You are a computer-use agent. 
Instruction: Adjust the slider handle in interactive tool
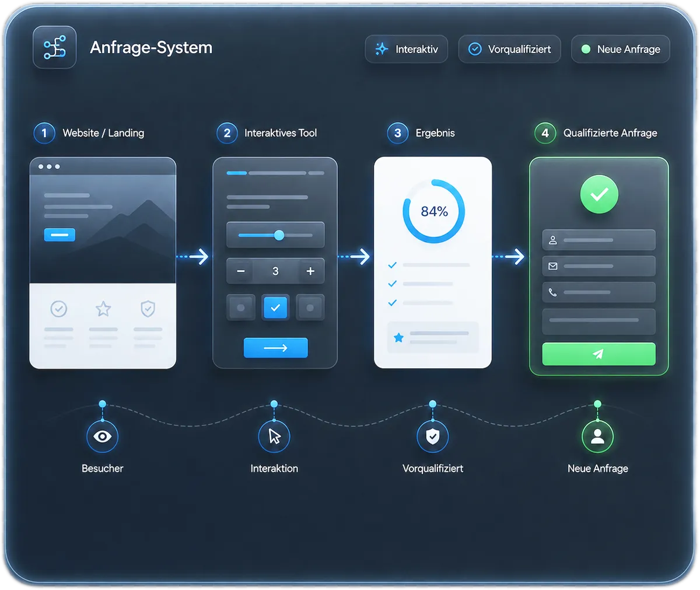(x=279, y=235)
